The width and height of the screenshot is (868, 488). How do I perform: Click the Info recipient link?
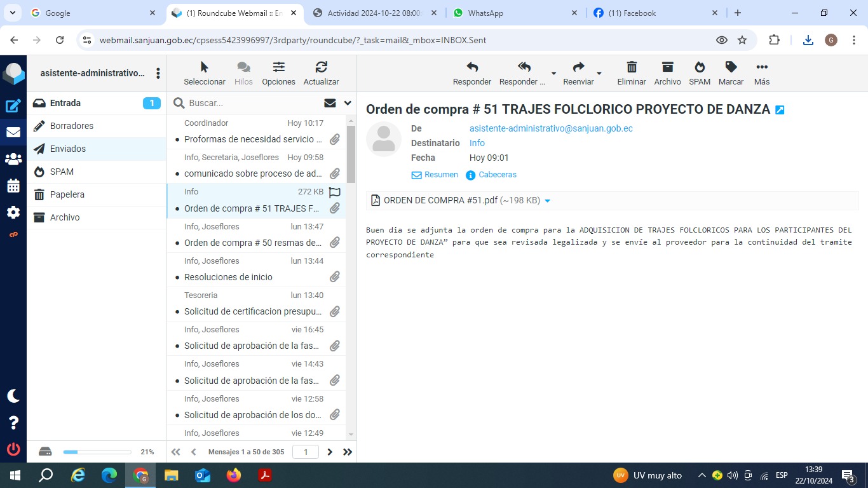point(477,143)
